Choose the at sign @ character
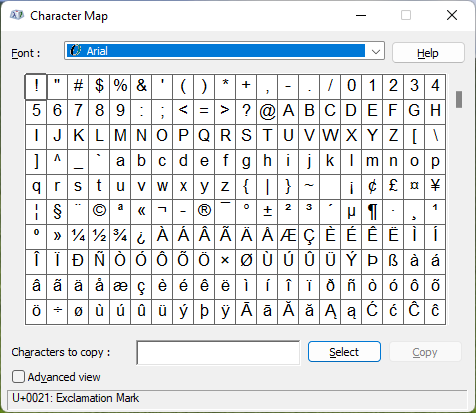 point(267,112)
